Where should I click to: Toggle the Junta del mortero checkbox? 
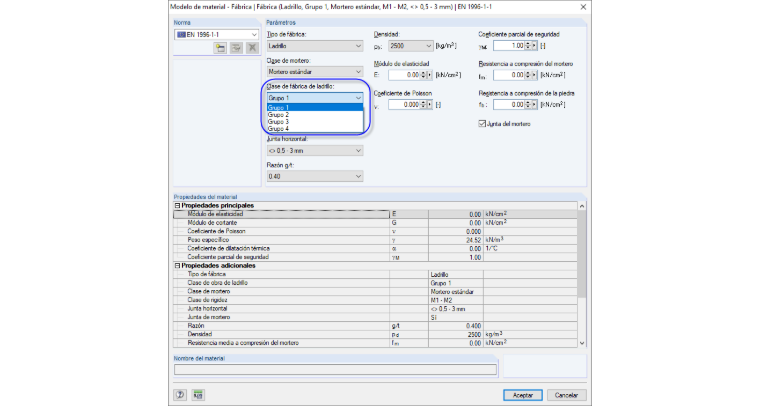pyautogui.click(x=482, y=124)
